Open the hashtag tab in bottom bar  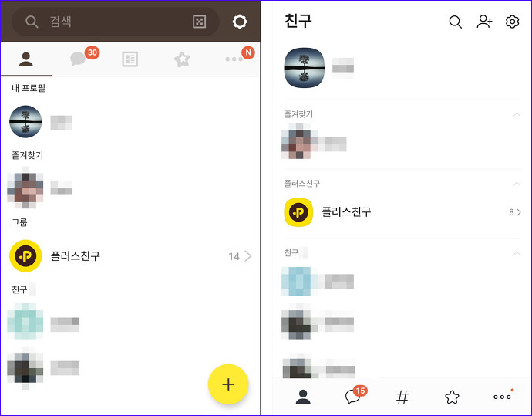(402, 397)
